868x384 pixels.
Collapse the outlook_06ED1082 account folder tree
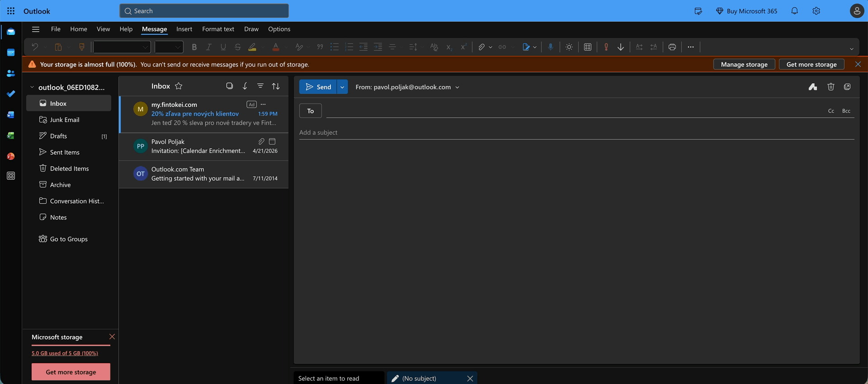point(32,87)
